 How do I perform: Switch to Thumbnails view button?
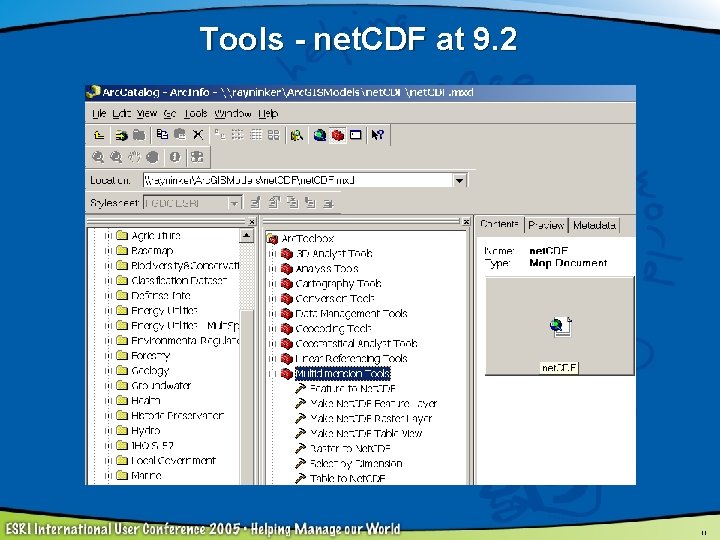(273, 135)
